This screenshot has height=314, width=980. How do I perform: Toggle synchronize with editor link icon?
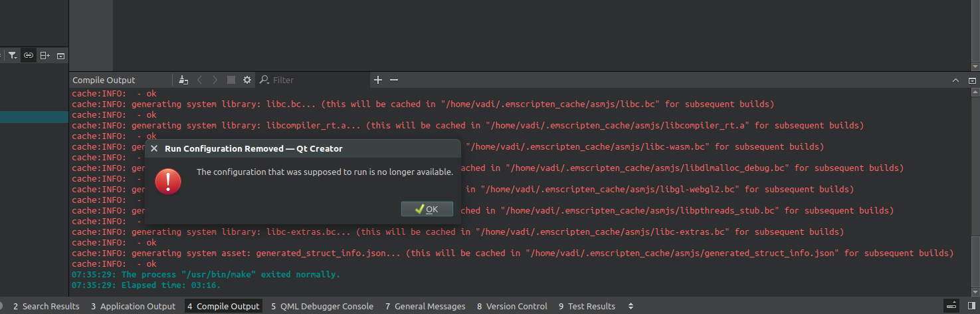click(x=29, y=56)
